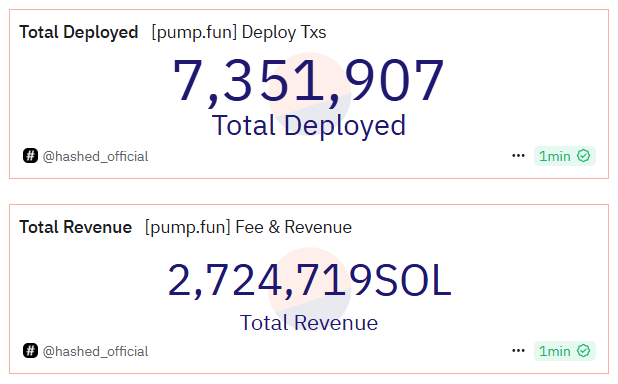
Task: Open the three-dot menu on Total Revenue card
Action: pyautogui.click(x=518, y=350)
